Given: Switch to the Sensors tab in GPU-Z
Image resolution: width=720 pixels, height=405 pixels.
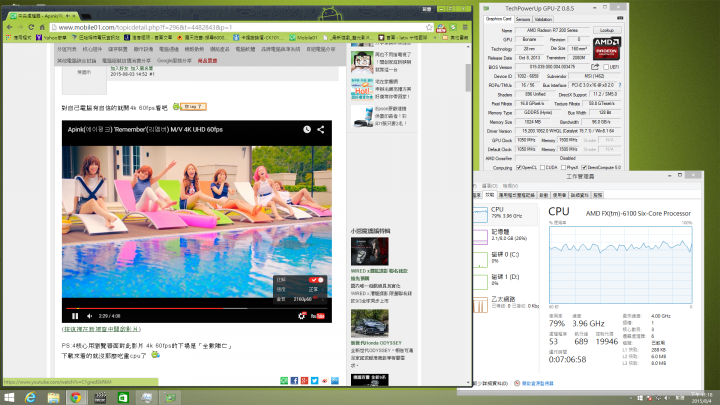Looking at the screenshot, I should coord(523,19).
